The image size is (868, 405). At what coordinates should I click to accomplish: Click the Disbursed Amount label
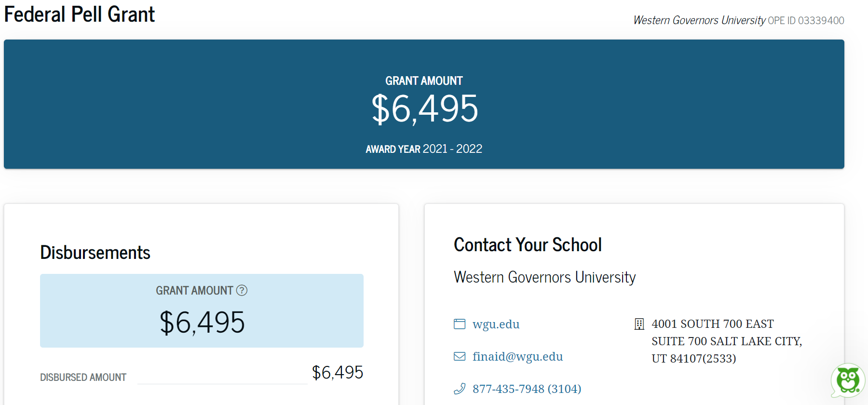coord(83,377)
